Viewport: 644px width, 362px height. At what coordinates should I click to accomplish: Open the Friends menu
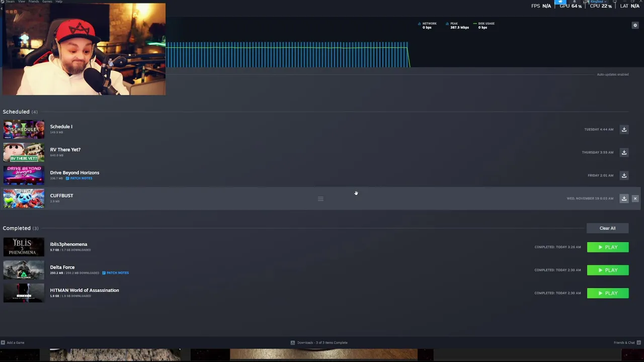pyautogui.click(x=34, y=2)
